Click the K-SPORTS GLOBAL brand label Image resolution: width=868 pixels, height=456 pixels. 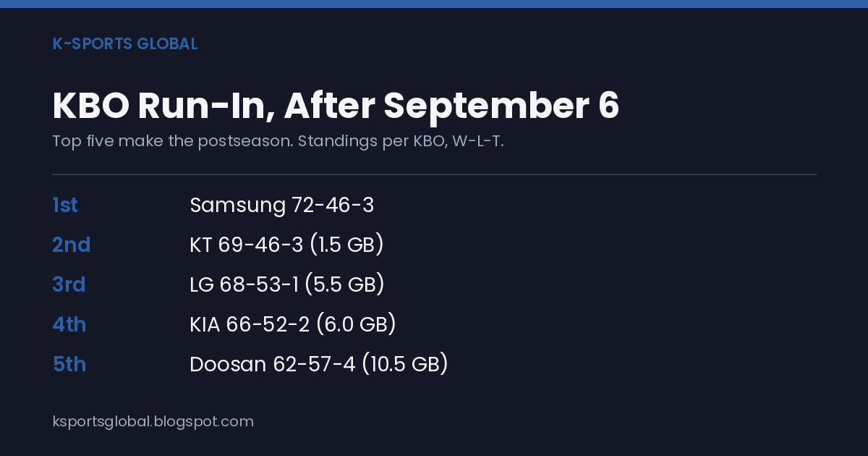point(125,43)
